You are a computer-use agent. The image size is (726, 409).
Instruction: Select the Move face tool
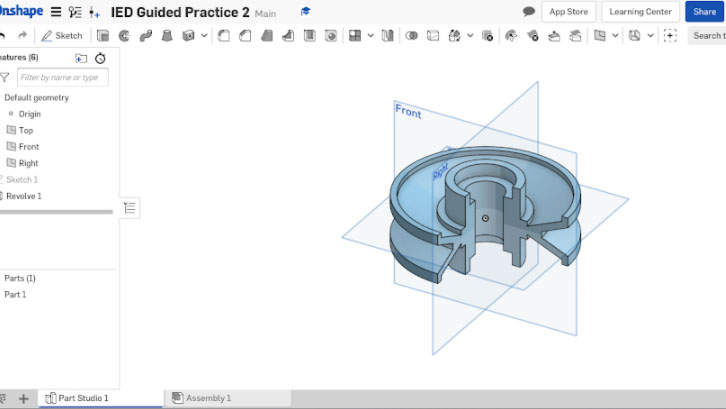point(554,36)
